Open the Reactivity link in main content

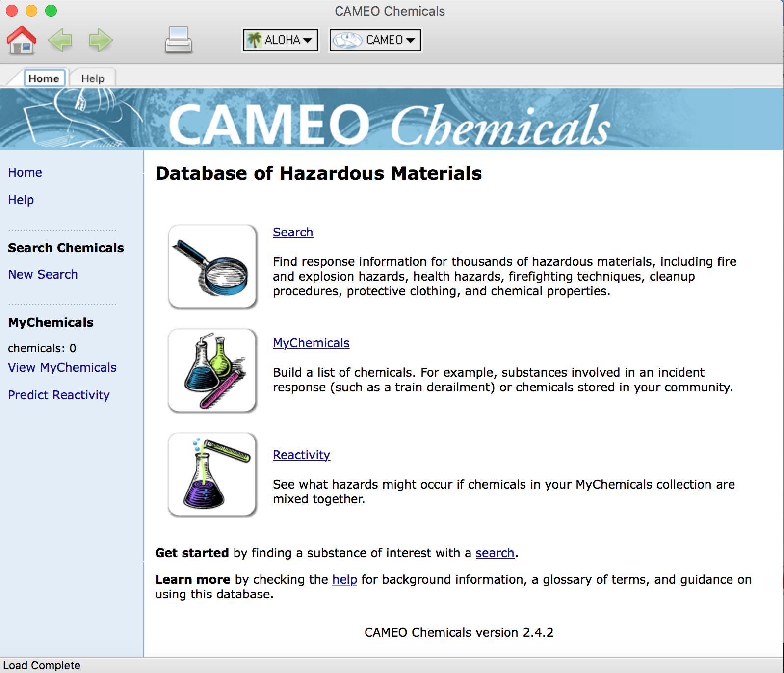pyautogui.click(x=301, y=455)
